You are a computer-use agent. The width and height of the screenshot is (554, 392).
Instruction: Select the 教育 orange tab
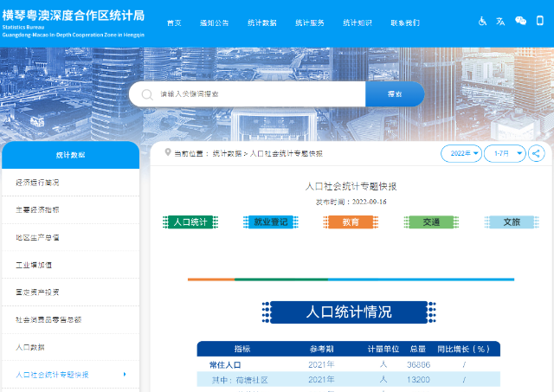click(351, 222)
